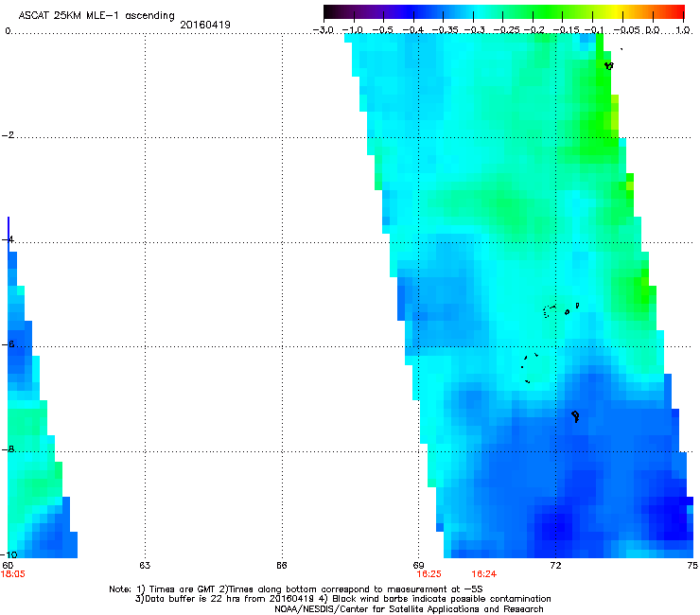Click the note 'Data buffer is 22 hrs'
This screenshot has width=700, height=615.
192,599
